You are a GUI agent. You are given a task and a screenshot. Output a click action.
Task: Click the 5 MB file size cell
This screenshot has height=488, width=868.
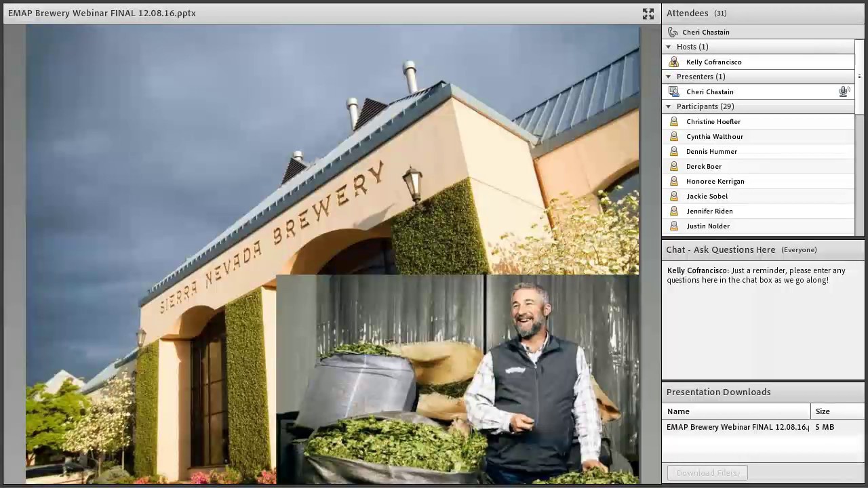[825, 427]
